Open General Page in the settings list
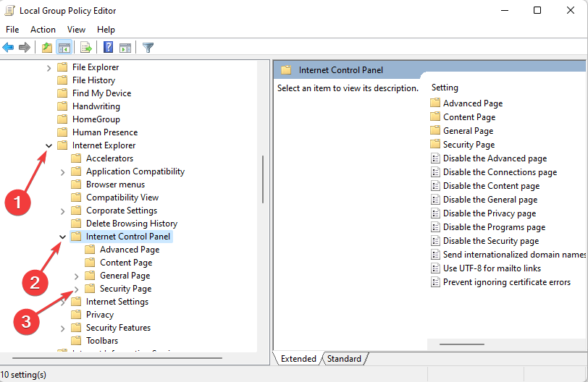Screen dimensions: 588x382 coord(468,131)
